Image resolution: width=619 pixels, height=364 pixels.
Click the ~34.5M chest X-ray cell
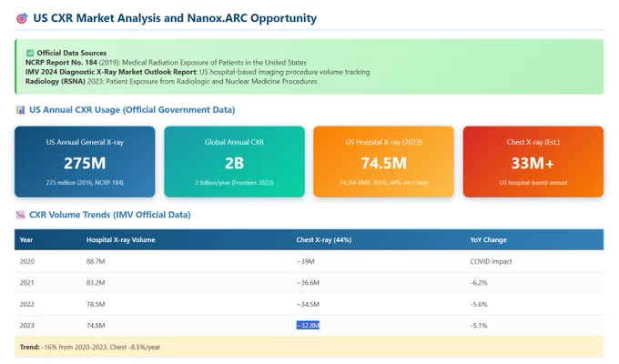308,304
